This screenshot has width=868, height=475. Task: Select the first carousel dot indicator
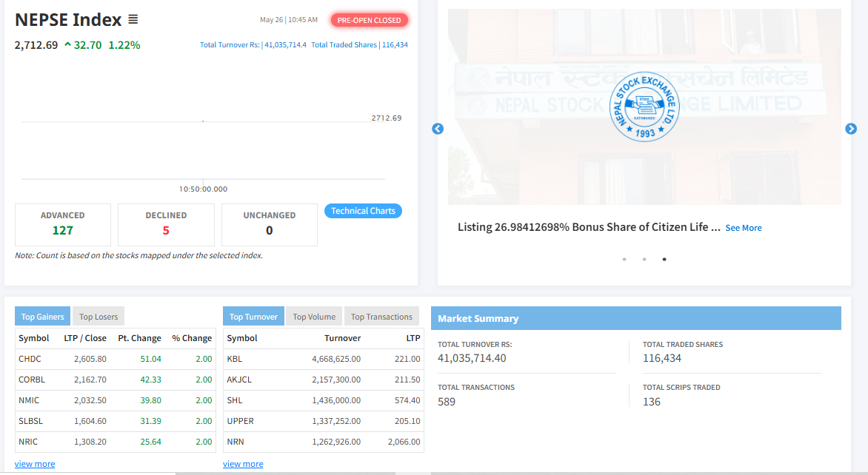pos(624,259)
